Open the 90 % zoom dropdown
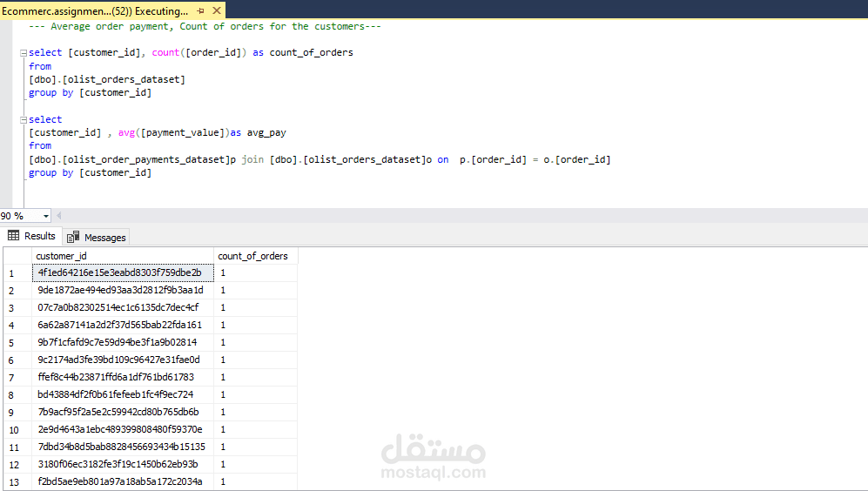 coord(46,216)
